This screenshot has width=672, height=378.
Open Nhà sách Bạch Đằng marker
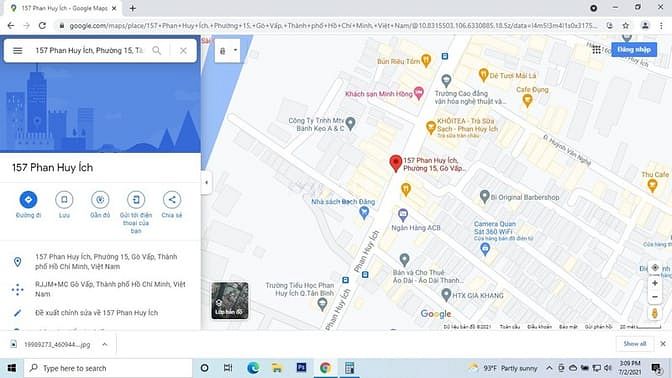click(x=364, y=212)
